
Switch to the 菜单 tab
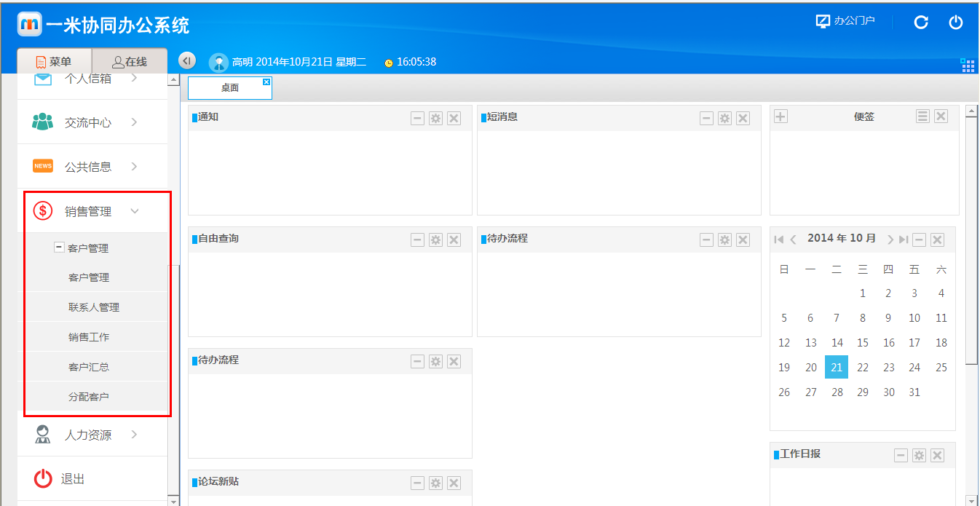click(55, 62)
